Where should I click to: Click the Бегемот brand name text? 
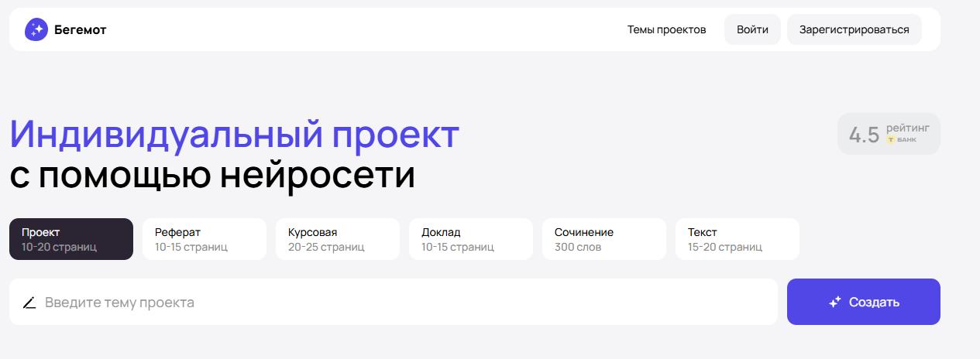81,29
